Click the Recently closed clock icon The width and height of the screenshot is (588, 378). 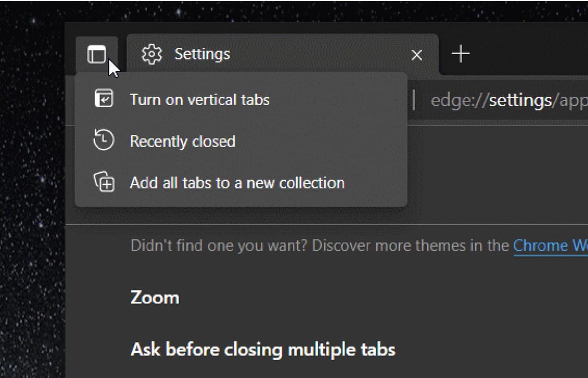click(x=104, y=141)
